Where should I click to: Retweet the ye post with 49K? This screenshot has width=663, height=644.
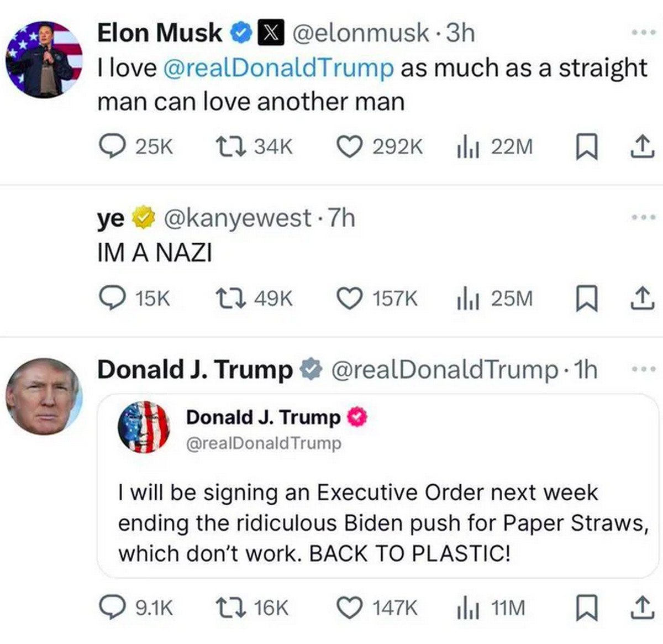pos(254,299)
